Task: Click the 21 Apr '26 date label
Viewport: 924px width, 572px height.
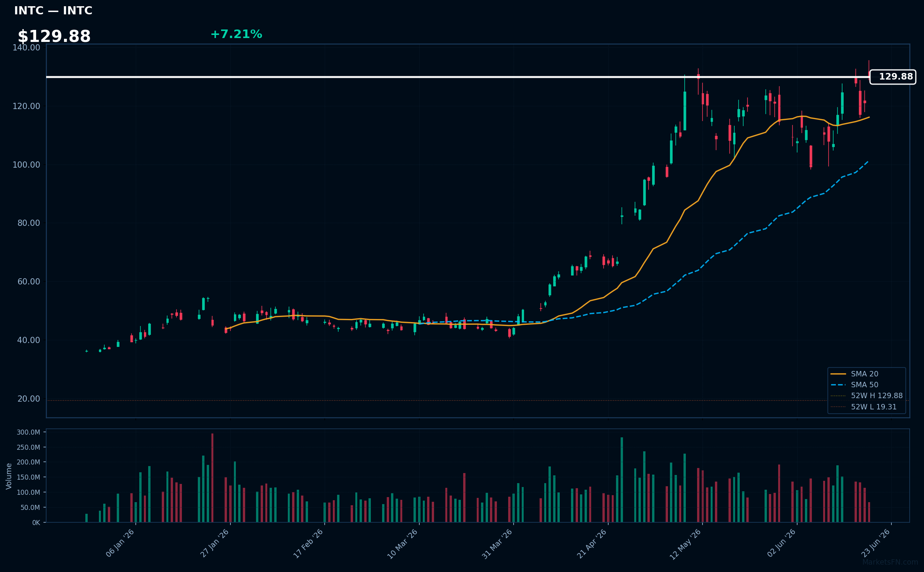Action: pyautogui.click(x=592, y=543)
